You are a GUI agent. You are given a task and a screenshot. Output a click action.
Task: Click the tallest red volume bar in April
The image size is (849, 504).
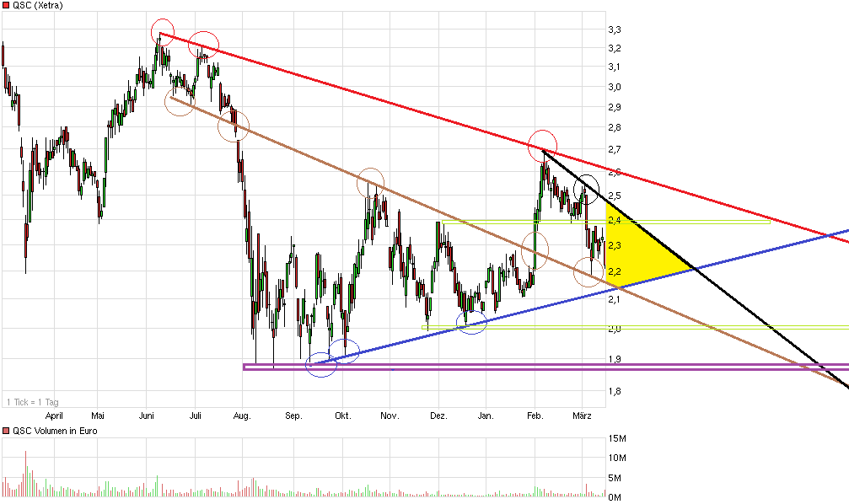tap(25, 474)
